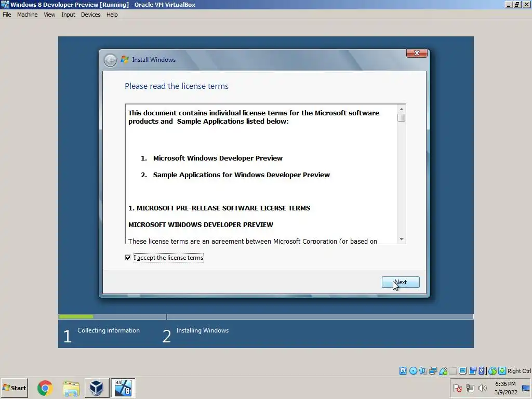Click the license text scrollbar thumb

402,117
